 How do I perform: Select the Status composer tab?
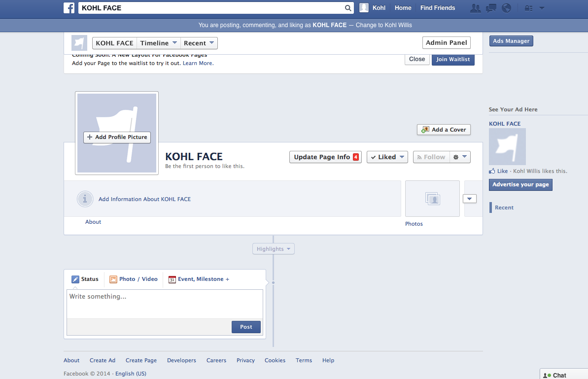[85, 279]
